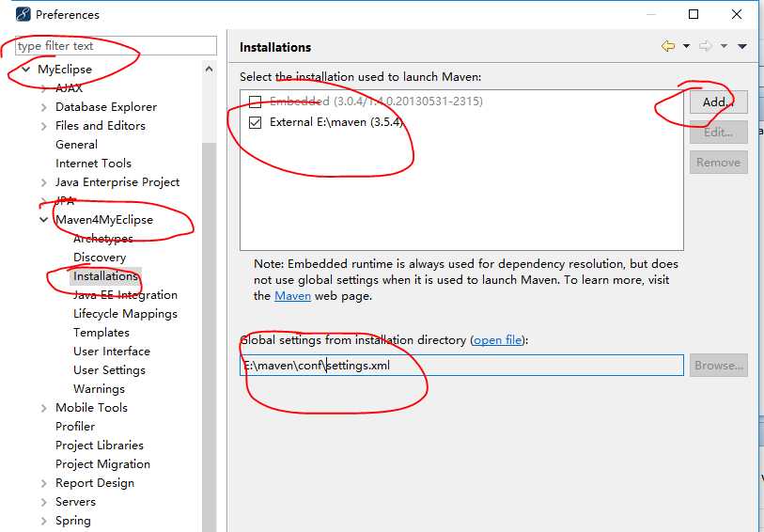This screenshot has height=532, width=764.
Task: Collapse the Maven4MyEclipse node
Action: click(44, 220)
